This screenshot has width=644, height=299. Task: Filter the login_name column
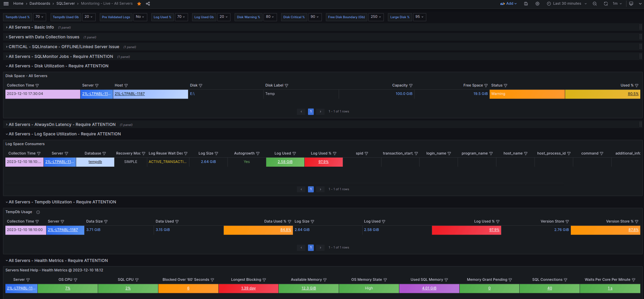449,154
